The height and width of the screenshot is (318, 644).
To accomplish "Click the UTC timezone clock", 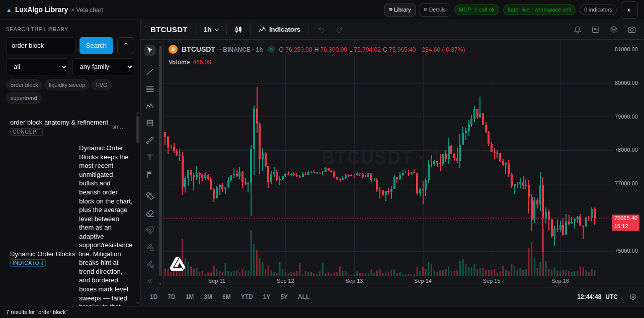I will [597, 297].
